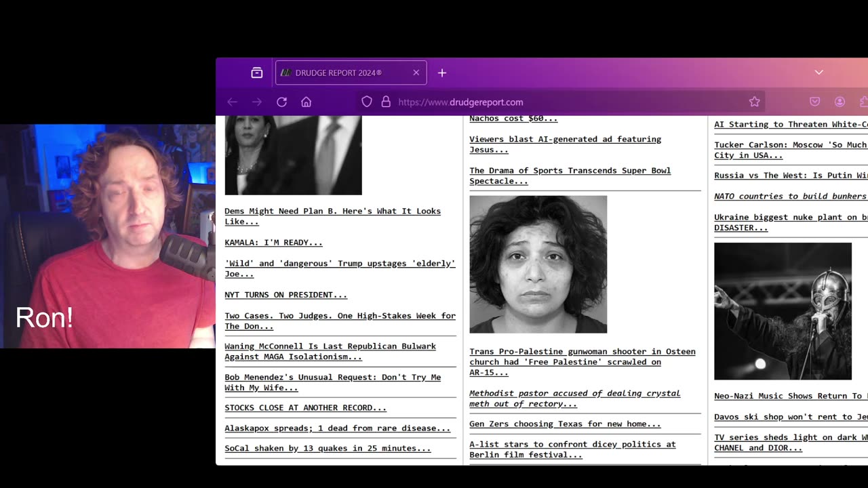The width and height of the screenshot is (868, 488).
Task: Open 'AI Starting to Threaten' headline
Action: (x=791, y=124)
